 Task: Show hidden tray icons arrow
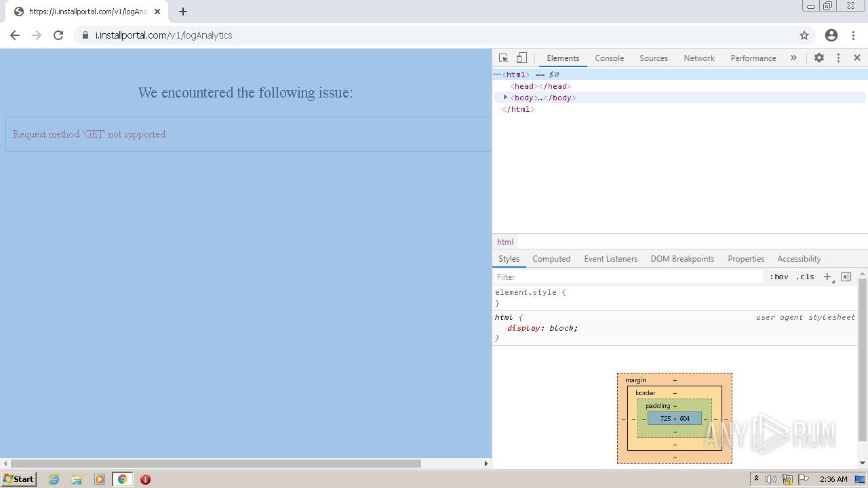(756, 479)
